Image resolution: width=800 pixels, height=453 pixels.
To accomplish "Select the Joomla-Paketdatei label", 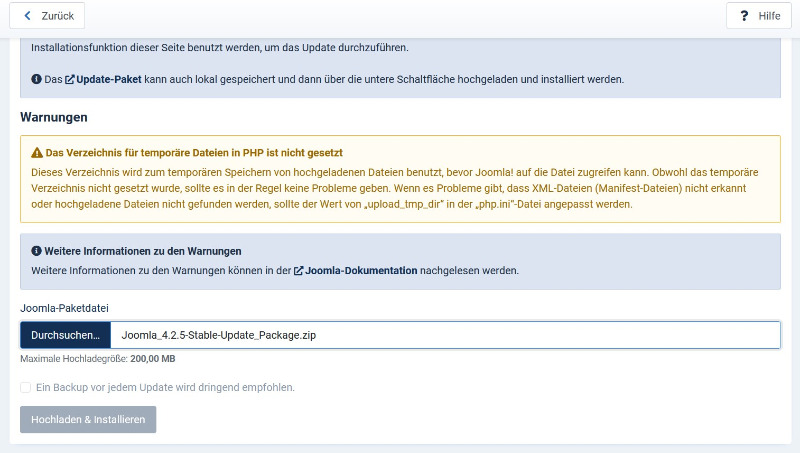I will pos(64,308).
